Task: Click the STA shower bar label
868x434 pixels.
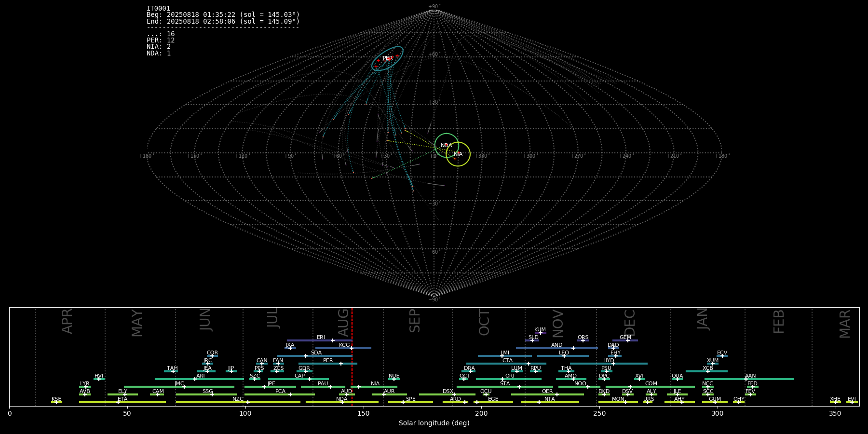Action: pos(505,383)
